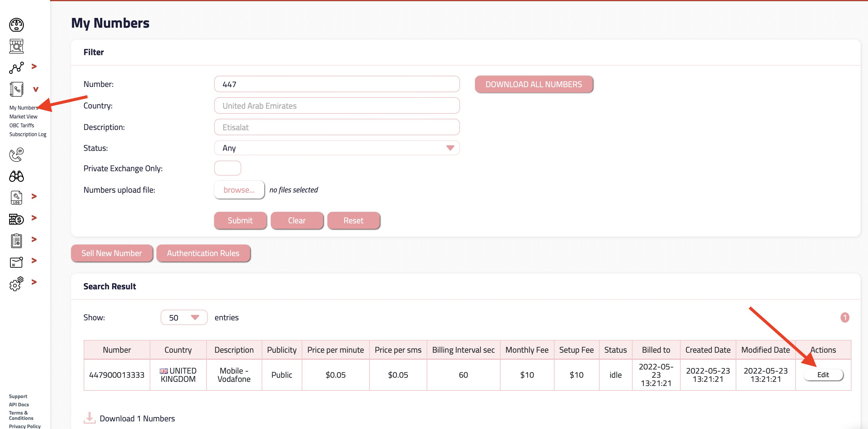The width and height of the screenshot is (868, 429).
Task: Click the phone book numbers icon
Action: (x=16, y=89)
